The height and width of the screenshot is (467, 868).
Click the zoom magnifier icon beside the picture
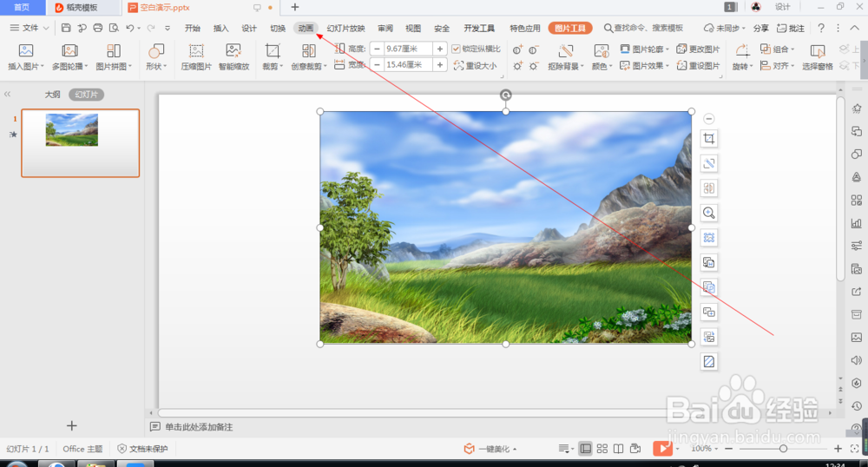click(709, 213)
